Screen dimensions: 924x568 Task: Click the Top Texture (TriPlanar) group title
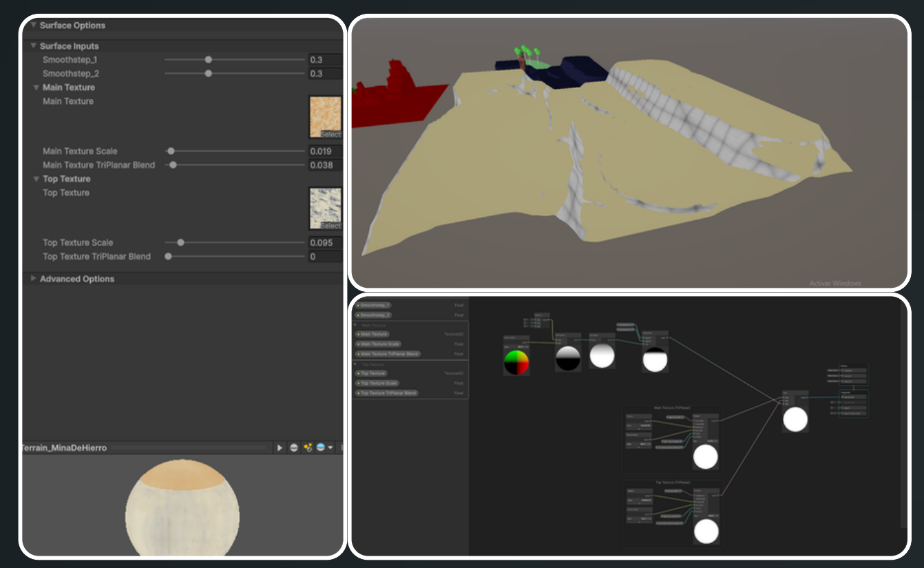[672, 483]
